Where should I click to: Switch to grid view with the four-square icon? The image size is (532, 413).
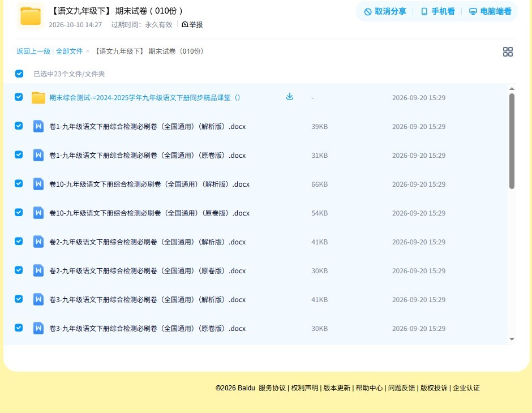tap(508, 51)
